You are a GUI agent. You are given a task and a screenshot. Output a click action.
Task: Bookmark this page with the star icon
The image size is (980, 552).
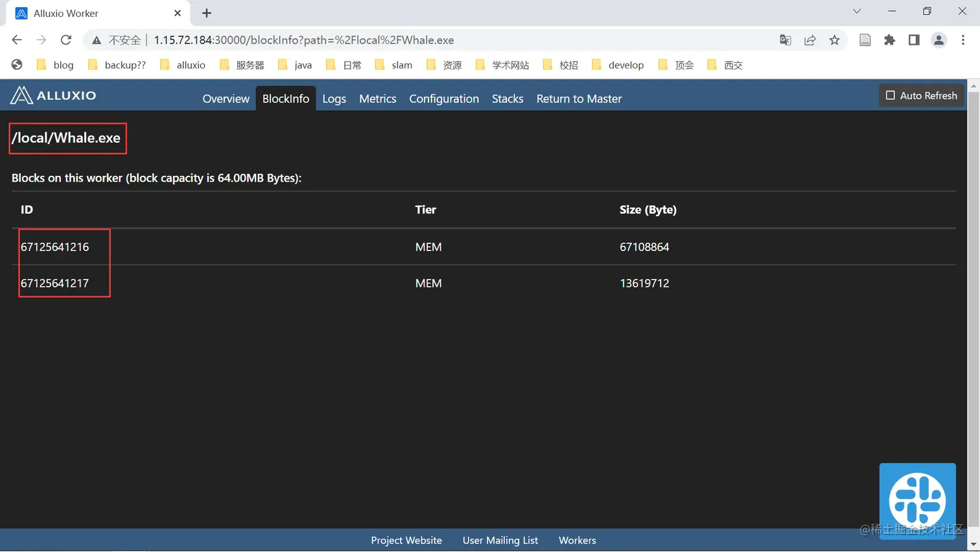point(835,40)
